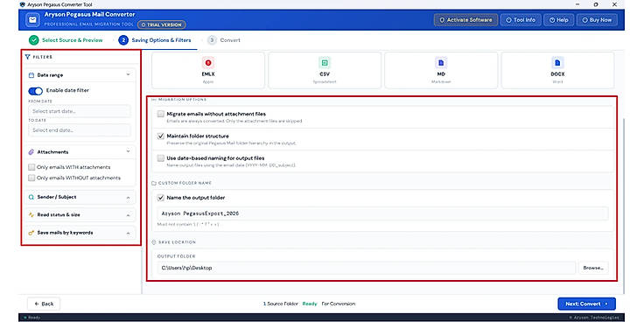
Task: Uncheck Maintain folder structure
Action: click(161, 136)
